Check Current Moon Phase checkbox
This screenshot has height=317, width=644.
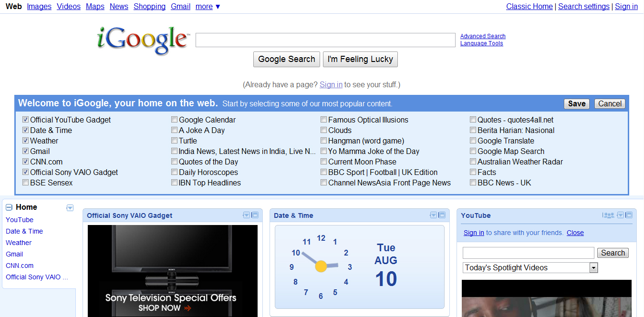click(324, 162)
